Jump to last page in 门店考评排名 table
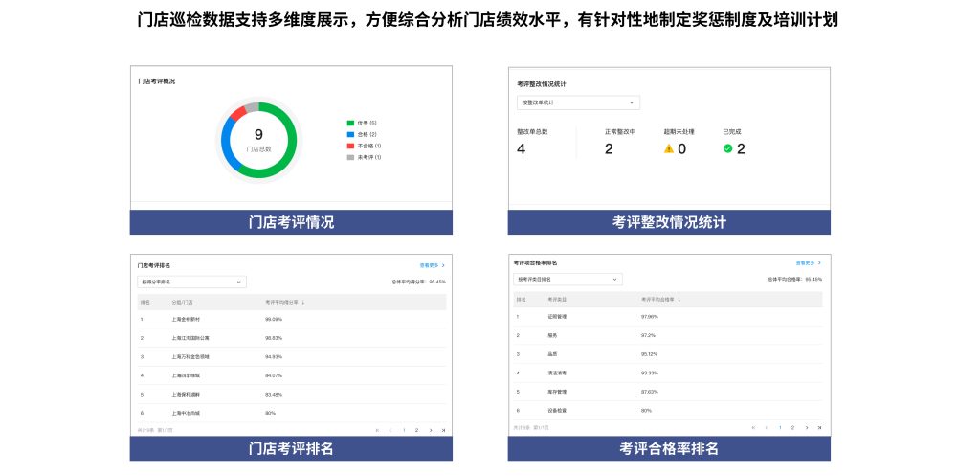980x476 pixels. [x=443, y=431]
